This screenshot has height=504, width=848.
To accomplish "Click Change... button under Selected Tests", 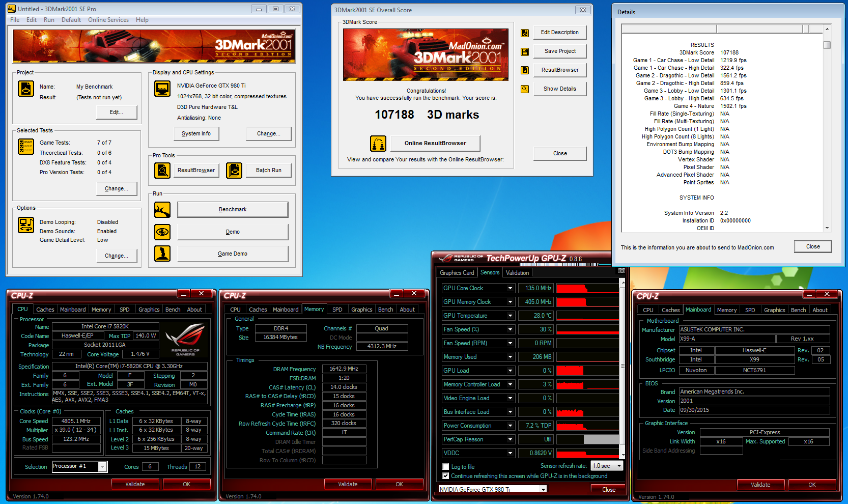I will (117, 189).
